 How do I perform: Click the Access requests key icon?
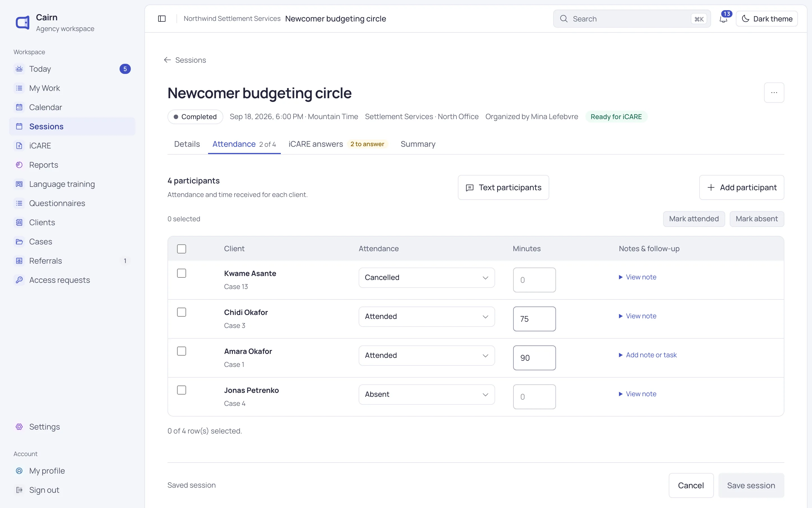click(19, 279)
